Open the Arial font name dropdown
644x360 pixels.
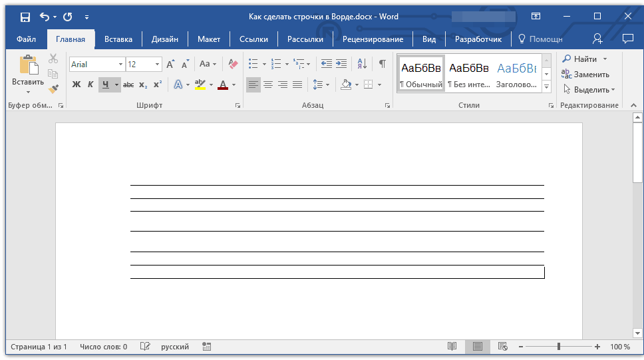pyautogui.click(x=120, y=64)
